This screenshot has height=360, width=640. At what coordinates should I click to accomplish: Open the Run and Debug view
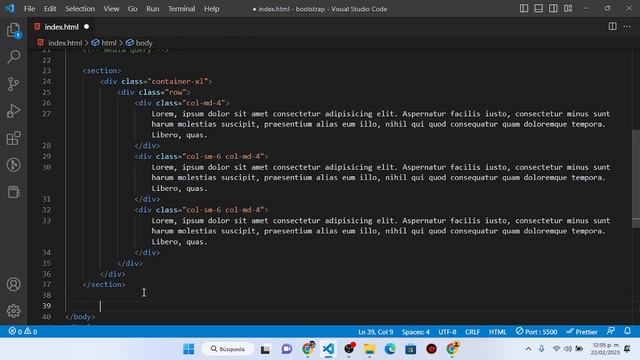(x=13, y=111)
